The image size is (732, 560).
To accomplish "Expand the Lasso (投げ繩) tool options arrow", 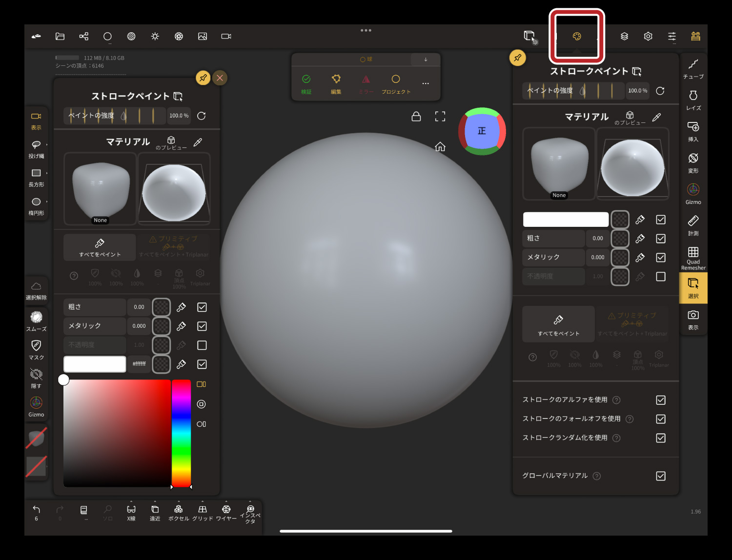I will click(47, 145).
